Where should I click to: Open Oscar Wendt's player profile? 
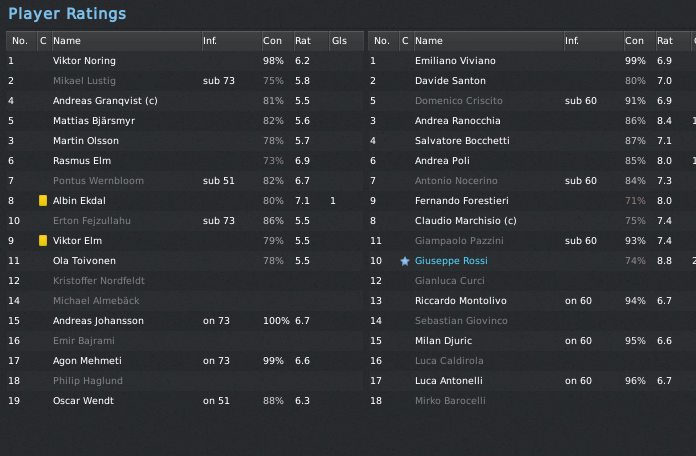click(83, 401)
